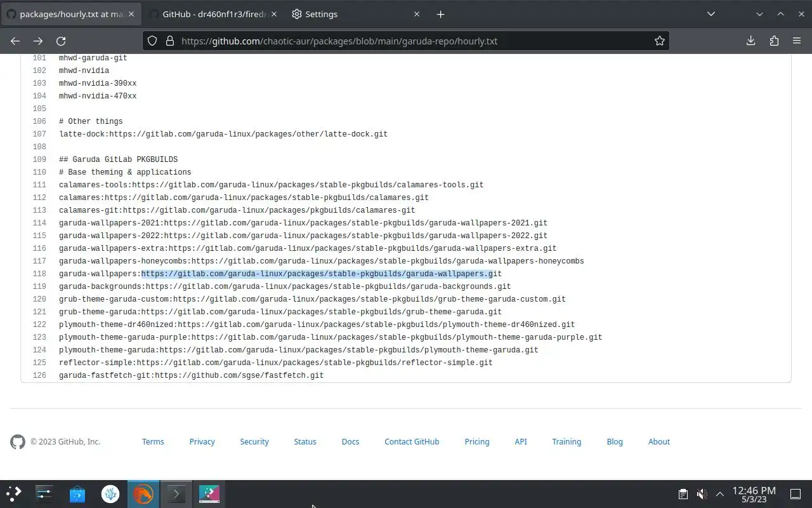The height and width of the screenshot is (508, 812).
Task: Open the Docs footer link
Action: tap(350, 441)
